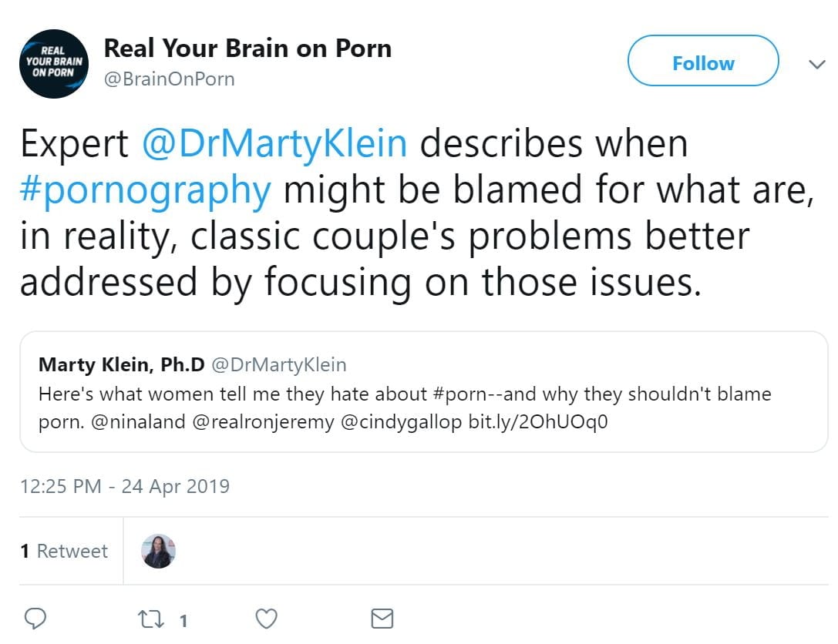The width and height of the screenshot is (838, 644).
Task: Like the tweet with heart icon
Action: [266, 618]
